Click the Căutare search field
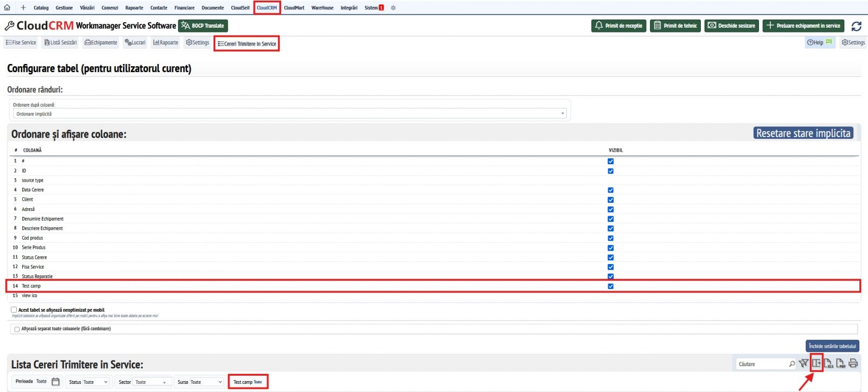Image resolution: width=868 pixels, height=392 pixels. 763,364
